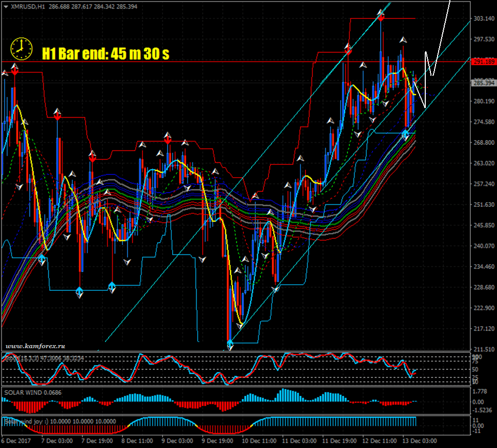
Task: Click the 13 Dec 03:00 time axis label
Action: coord(419,441)
